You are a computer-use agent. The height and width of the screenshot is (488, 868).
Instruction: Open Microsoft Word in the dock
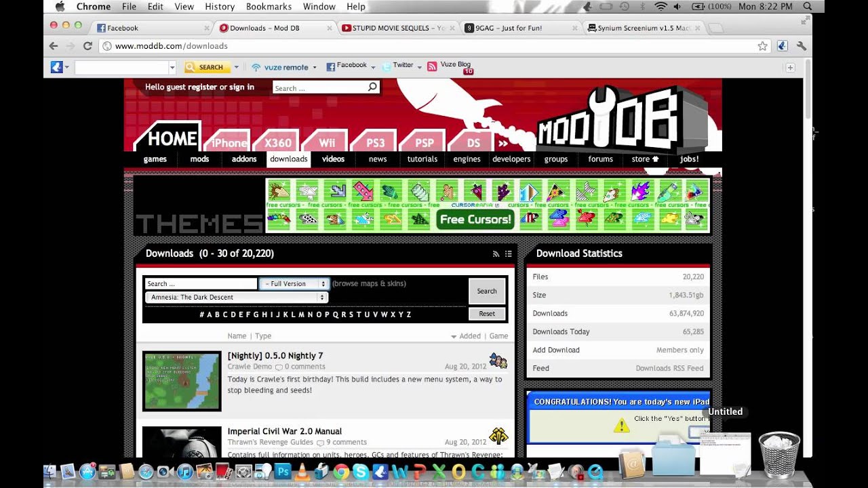[x=400, y=472]
